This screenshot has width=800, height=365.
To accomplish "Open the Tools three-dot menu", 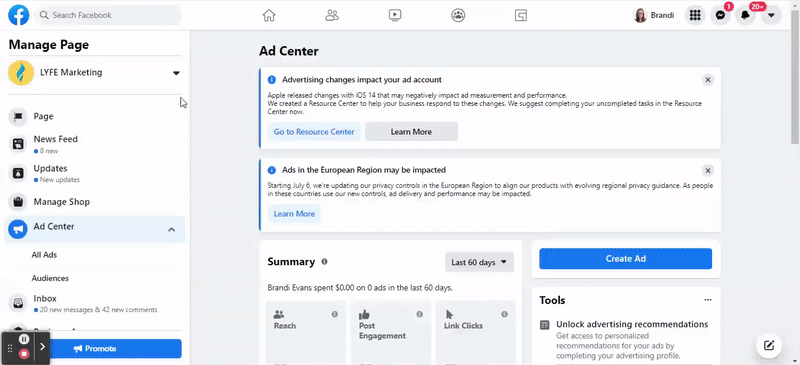I will (x=708, y=300).
